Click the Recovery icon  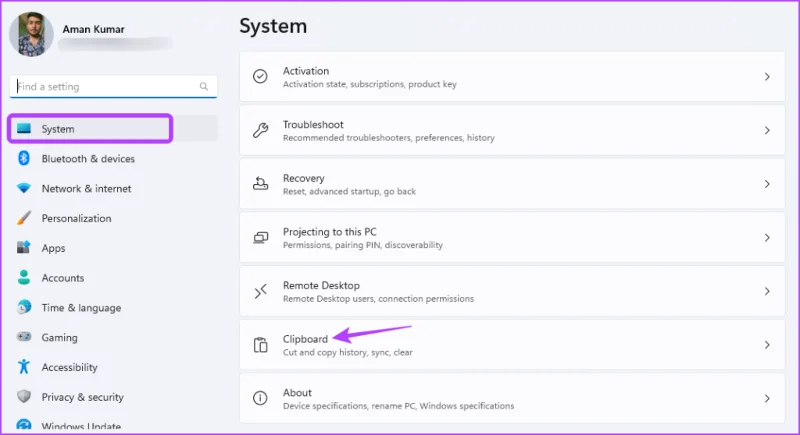tap(260, 184)
